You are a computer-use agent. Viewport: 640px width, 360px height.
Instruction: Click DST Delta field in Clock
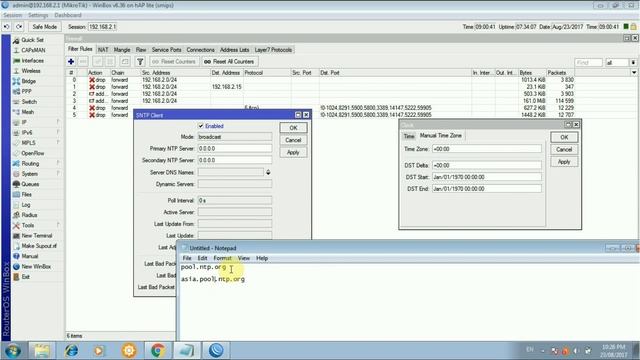487,165
